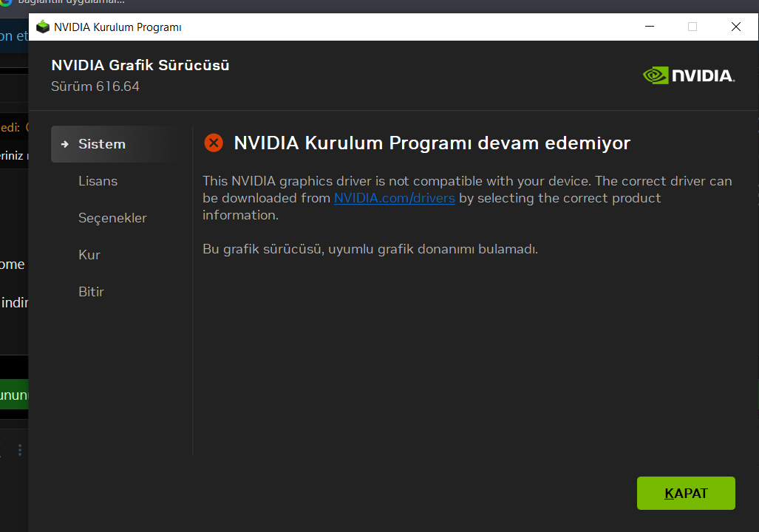The width and height of the screenshot is (759, 532).
Task: Click the green bar in background window
Action: point(14,395)
